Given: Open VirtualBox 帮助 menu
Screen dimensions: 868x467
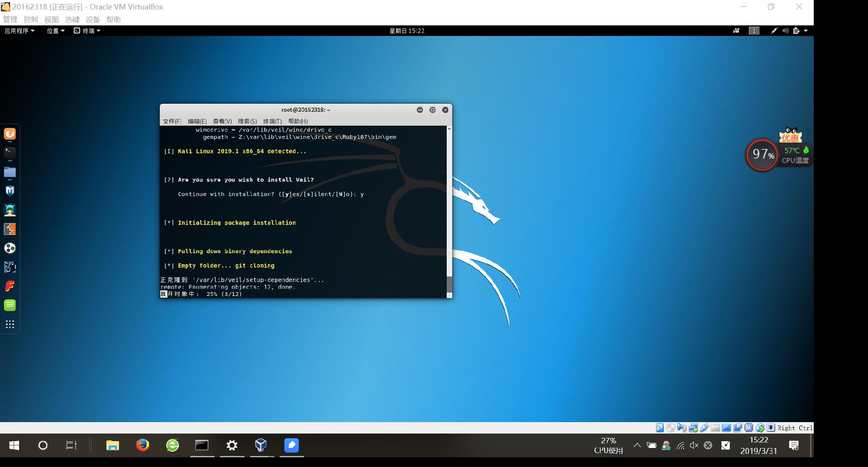Looking at the screenshot, I should tap(113, 19).
